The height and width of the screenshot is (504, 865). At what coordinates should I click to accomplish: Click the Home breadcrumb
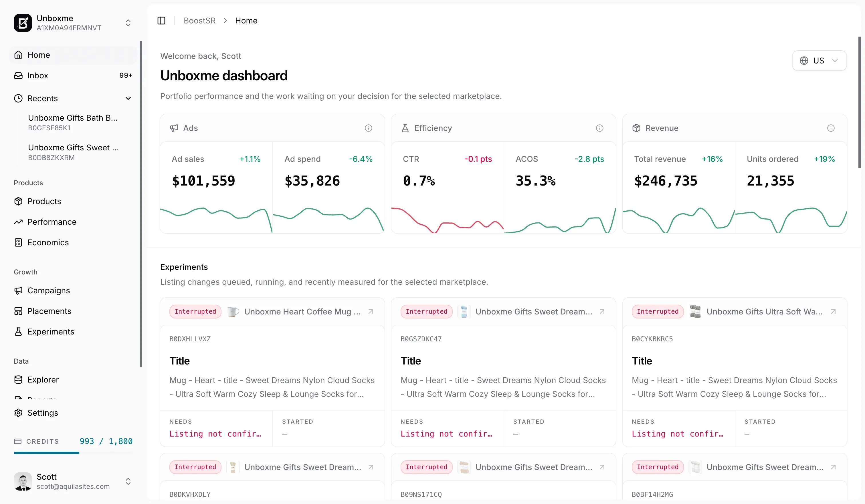click(x=246, y=21)
